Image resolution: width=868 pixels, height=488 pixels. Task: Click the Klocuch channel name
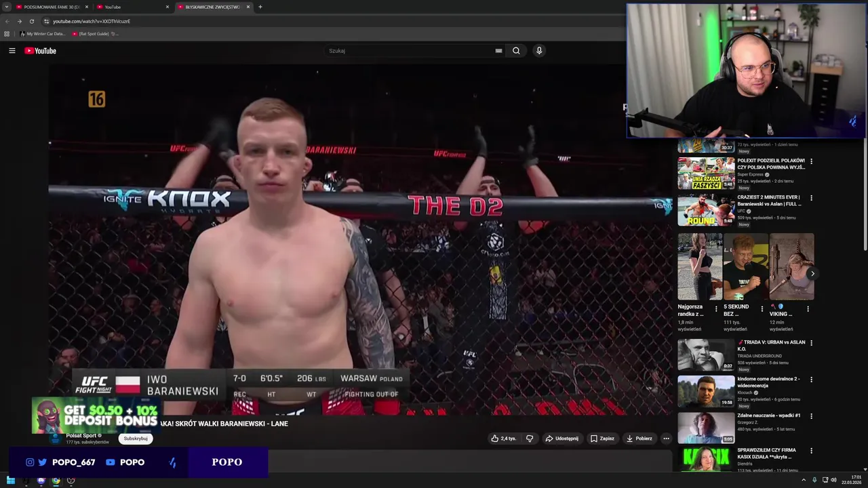tap(745, 392)
